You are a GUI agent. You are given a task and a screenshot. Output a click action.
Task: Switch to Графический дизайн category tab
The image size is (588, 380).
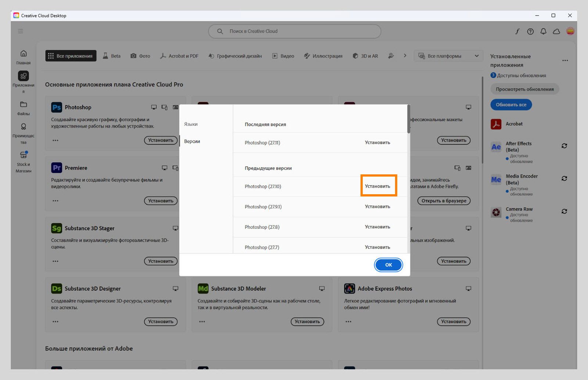pos(235,56)
